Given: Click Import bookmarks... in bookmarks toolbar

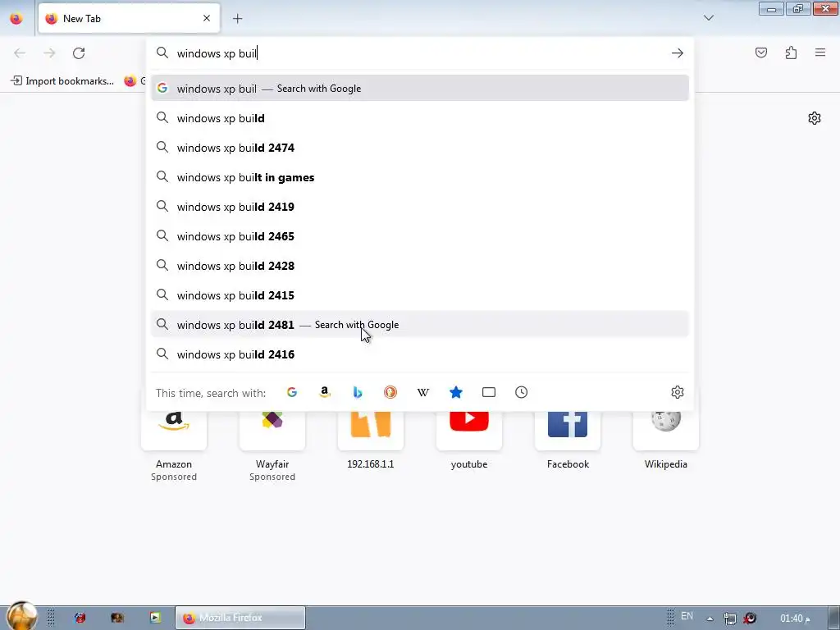Looking at the screenshot, I should 62,81.
